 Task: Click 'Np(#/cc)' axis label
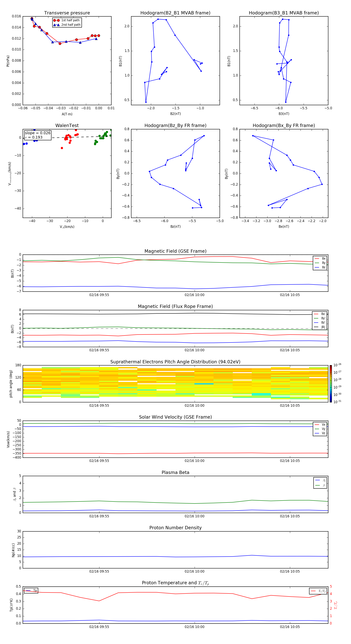(13, 550)
